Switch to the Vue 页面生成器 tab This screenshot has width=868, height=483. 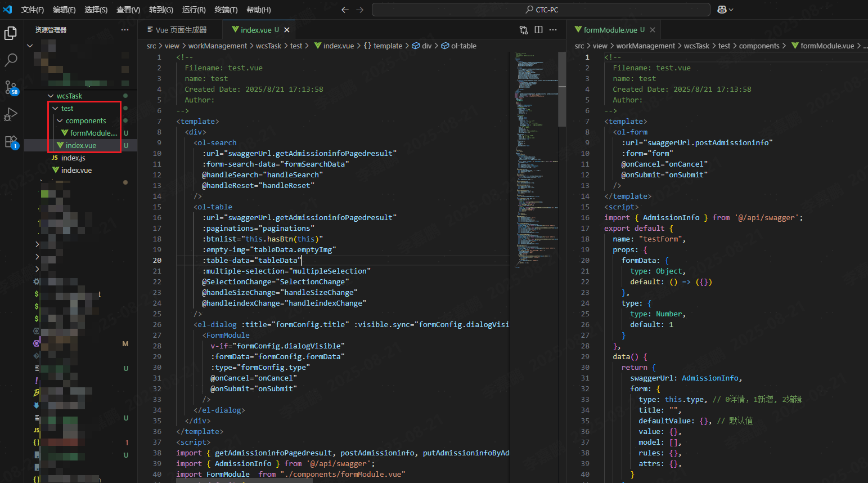181,30
